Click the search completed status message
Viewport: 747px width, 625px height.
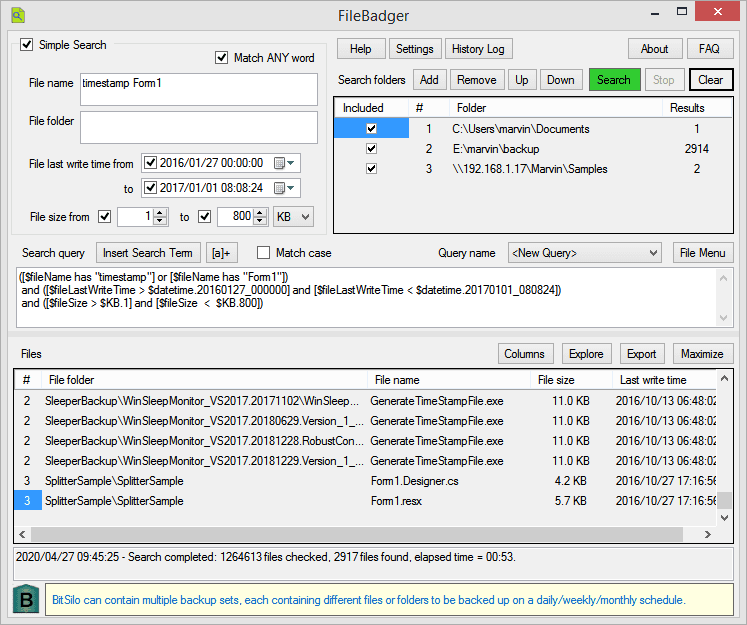pos(265,556)
